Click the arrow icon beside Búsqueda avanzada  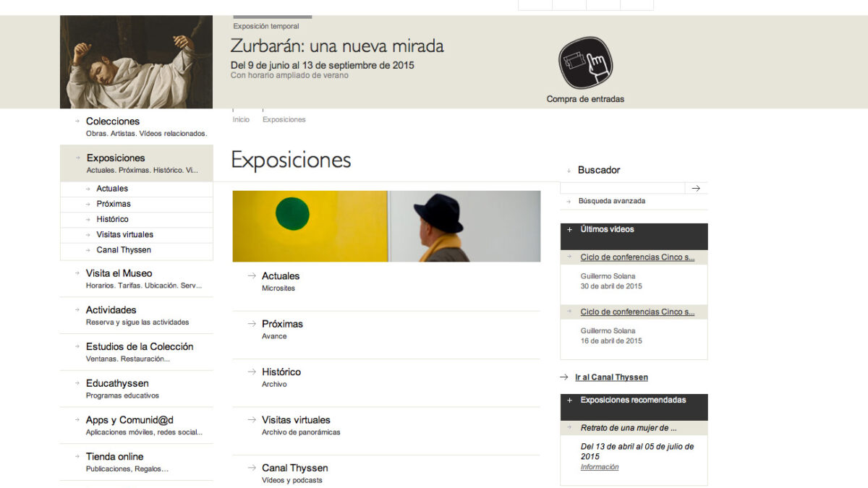[x=569, y=202]
